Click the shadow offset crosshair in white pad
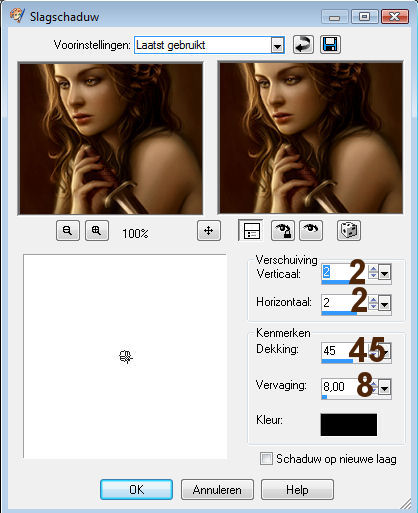The height and width of the screenshot is (513, 418). click(x=126, y=357)
